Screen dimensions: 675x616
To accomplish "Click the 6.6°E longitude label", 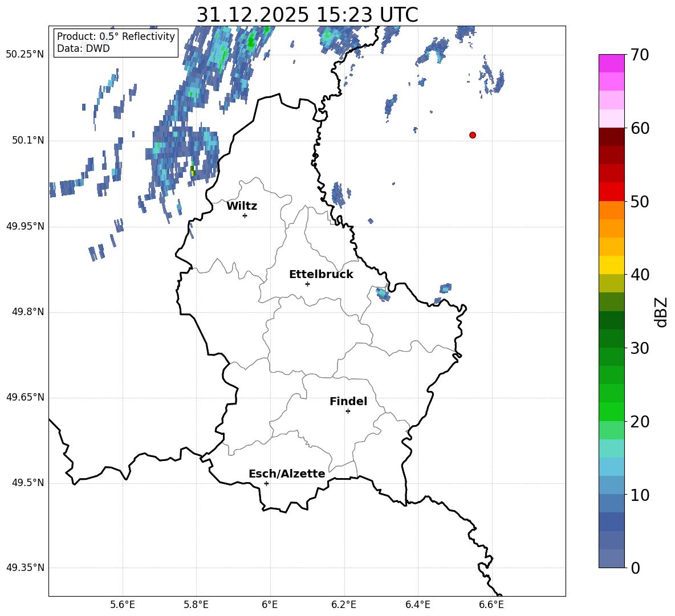I will coord(491,605).
